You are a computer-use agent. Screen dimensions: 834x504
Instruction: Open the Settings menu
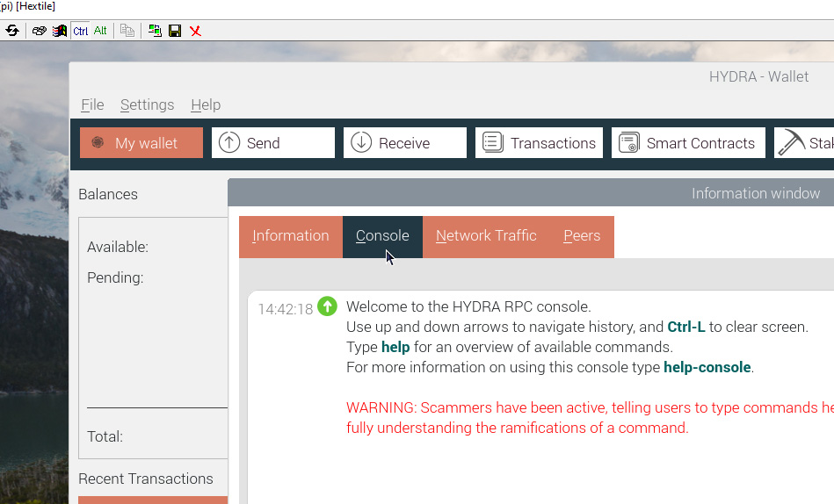coord(147,104)
